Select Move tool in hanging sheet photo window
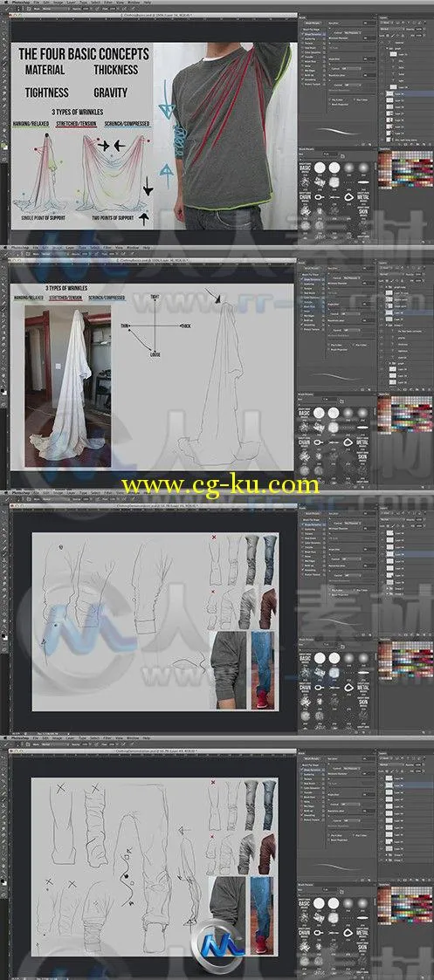The height and width of the screenshot is (980, 434). point(3,268)
